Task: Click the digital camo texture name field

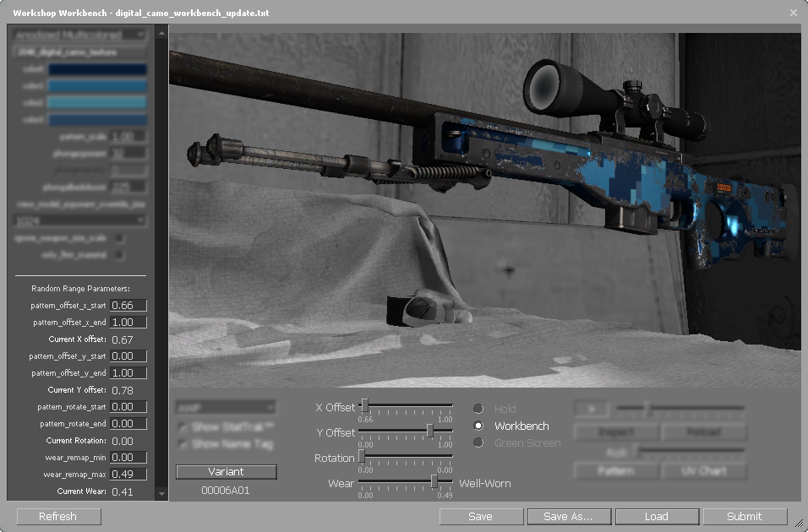Action: pos(79,52)
